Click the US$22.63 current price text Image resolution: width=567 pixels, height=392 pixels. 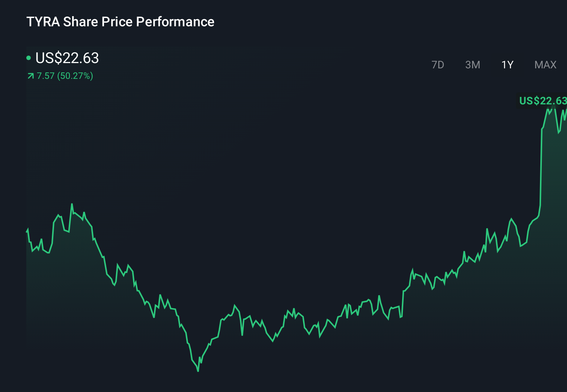tap(67, 58)
